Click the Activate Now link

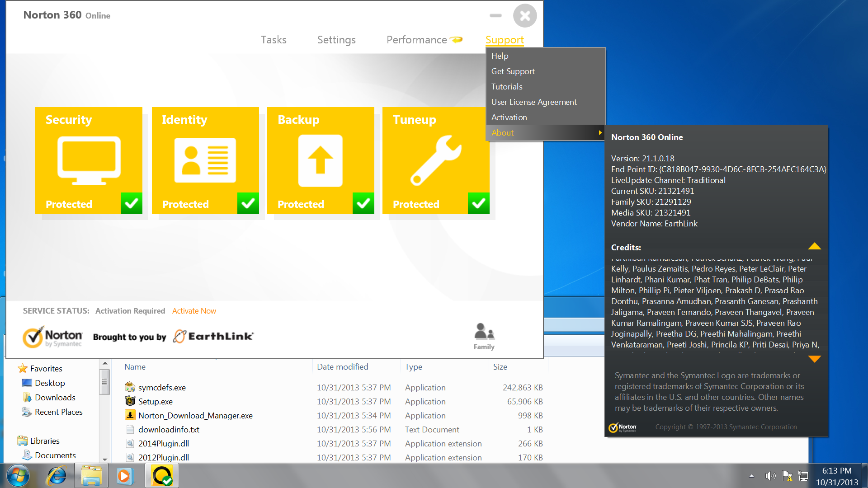[x=194, y=311]
